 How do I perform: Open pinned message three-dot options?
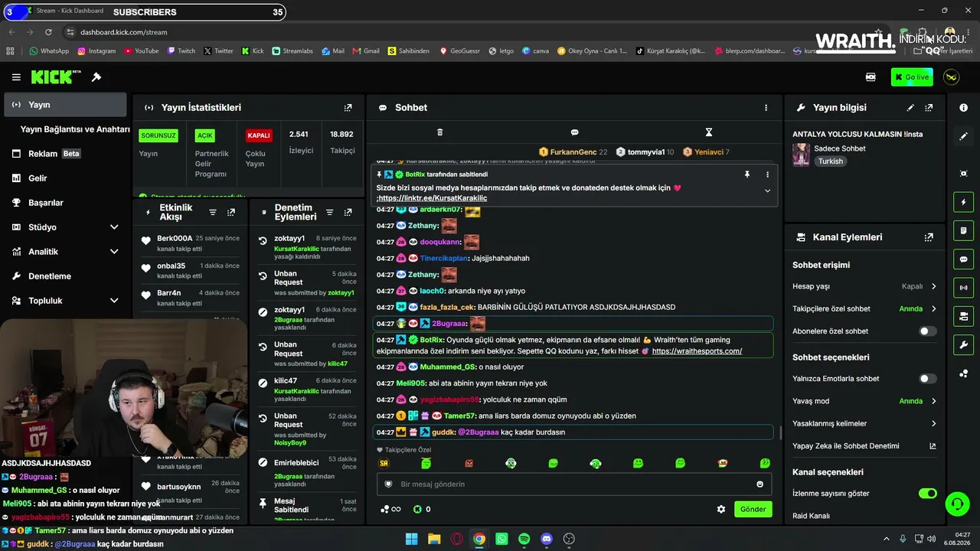[767, 174]
